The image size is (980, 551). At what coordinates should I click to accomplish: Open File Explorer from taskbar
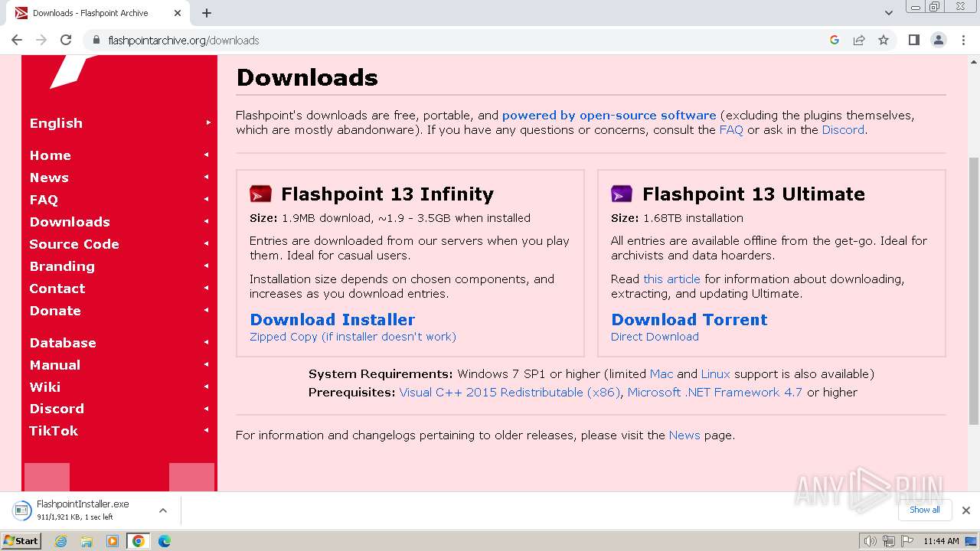pos(87,541)
